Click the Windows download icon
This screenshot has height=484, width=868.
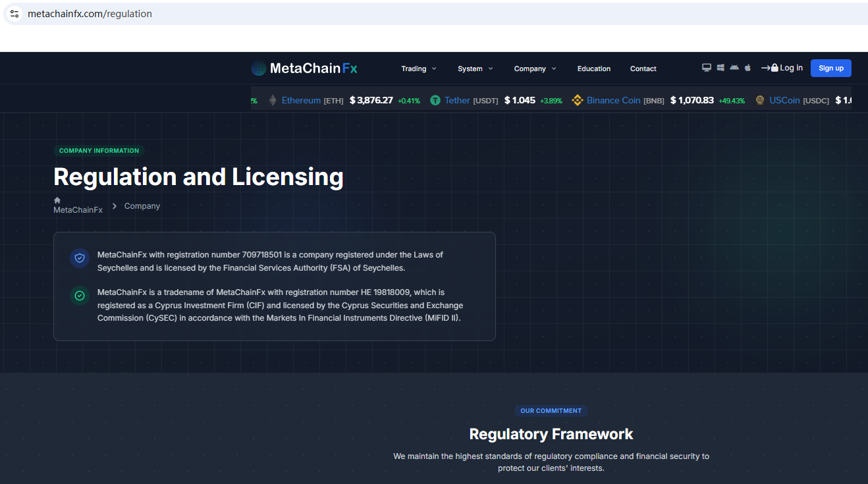click(x=720, y=68)
